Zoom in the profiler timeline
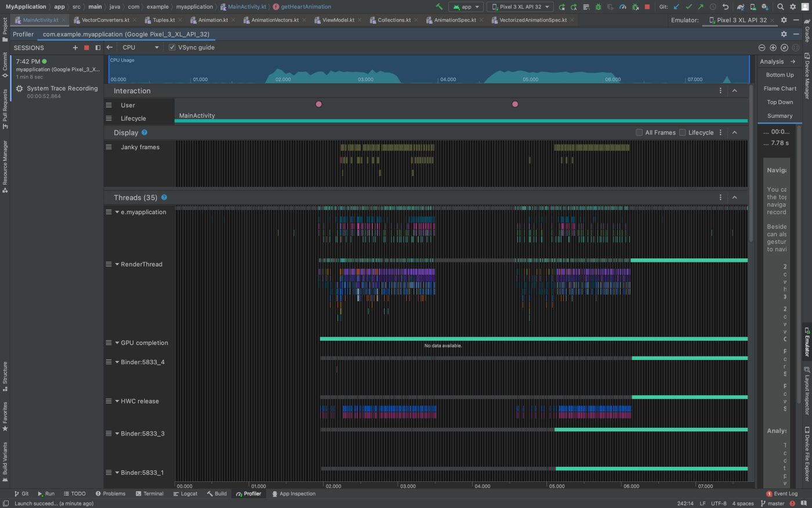This screenshot has width=812, height=508. [773, 48]
